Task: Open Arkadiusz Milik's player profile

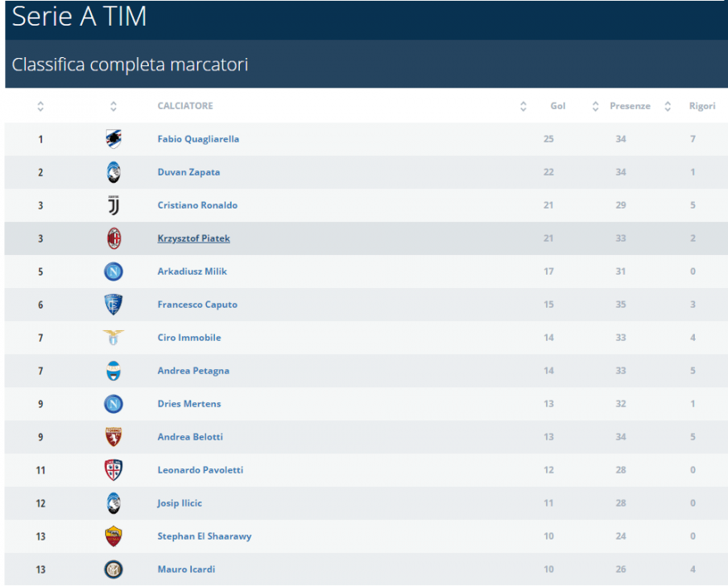Action: pos(192,271)
